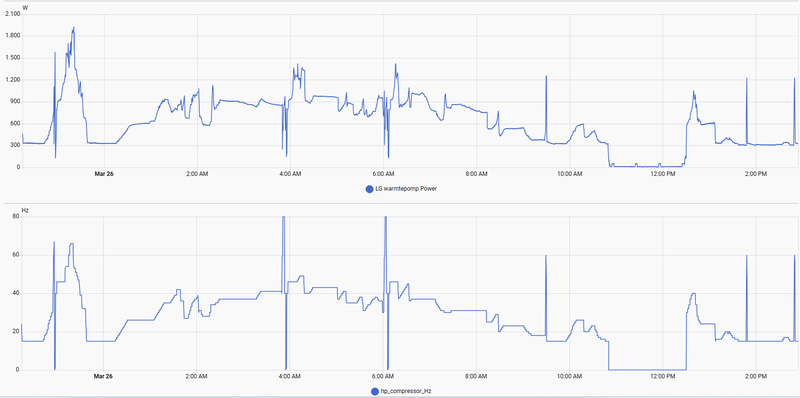This screenshot has width=800, height=398.
Task: Click the Mar 26 label on compressor chart
Action: pyautogui.click(x=104, y=377)
